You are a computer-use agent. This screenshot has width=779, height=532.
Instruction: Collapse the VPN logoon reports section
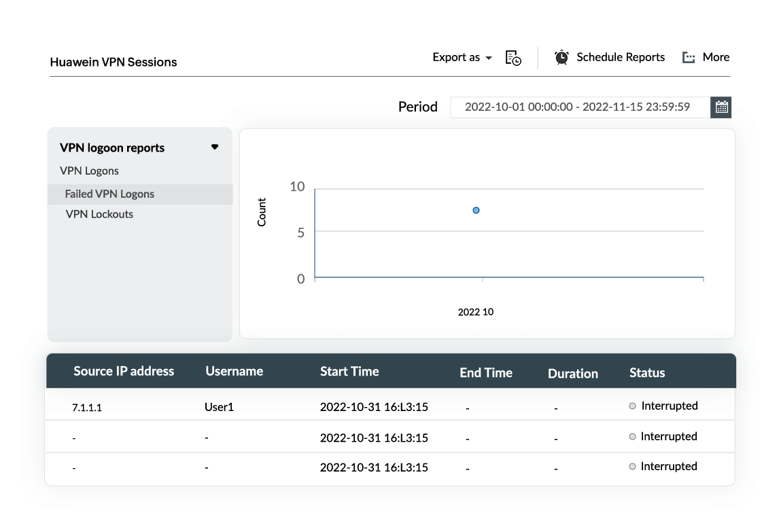click(x=215, y=147)
